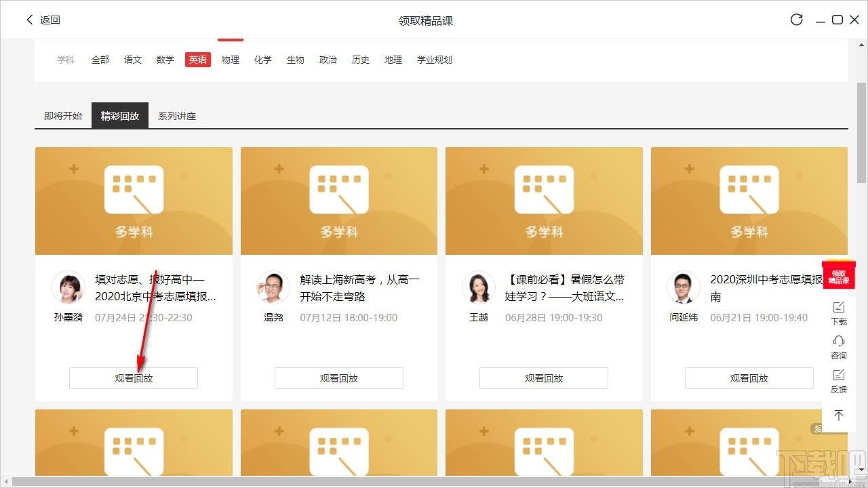Click the refresh icon in title bar
This screenshot has width=868, height=488.
797,20
